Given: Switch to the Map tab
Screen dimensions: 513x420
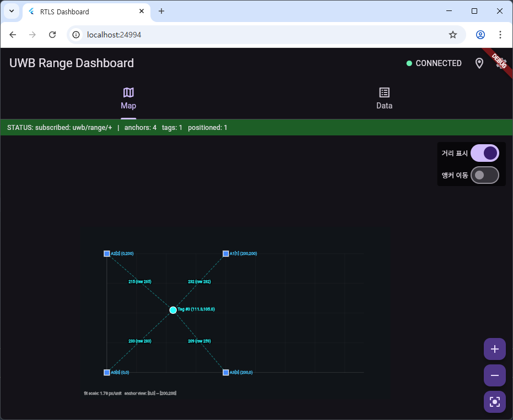Looking at the screenshot, I should click(x=128, y=99).
